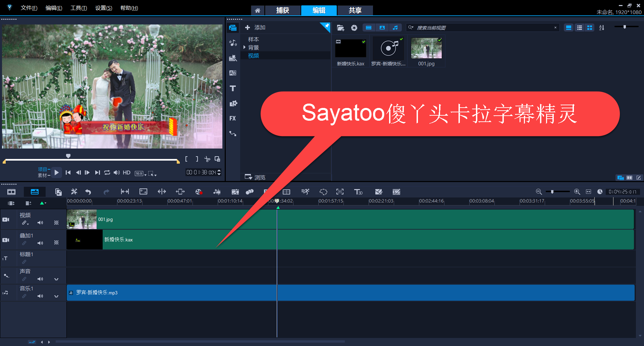Screen dimensions: 644x346
Task: Play the preview video
Action: (56, 172)
